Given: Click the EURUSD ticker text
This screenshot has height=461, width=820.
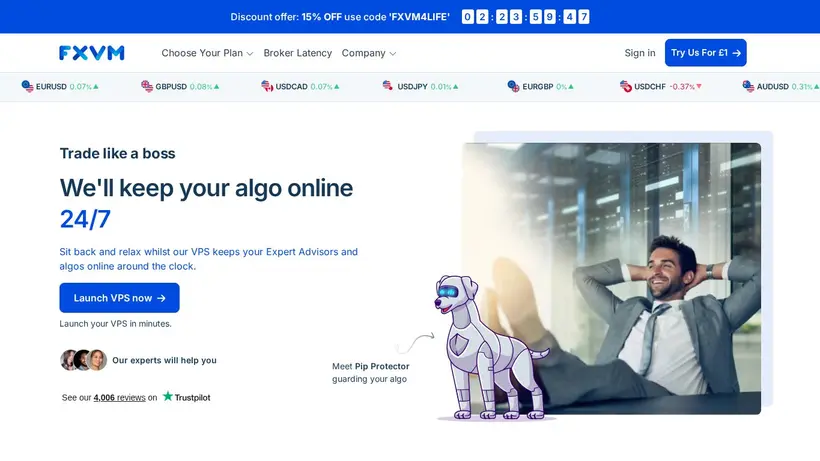Looking at the screenshot, I should coord(51,87).
